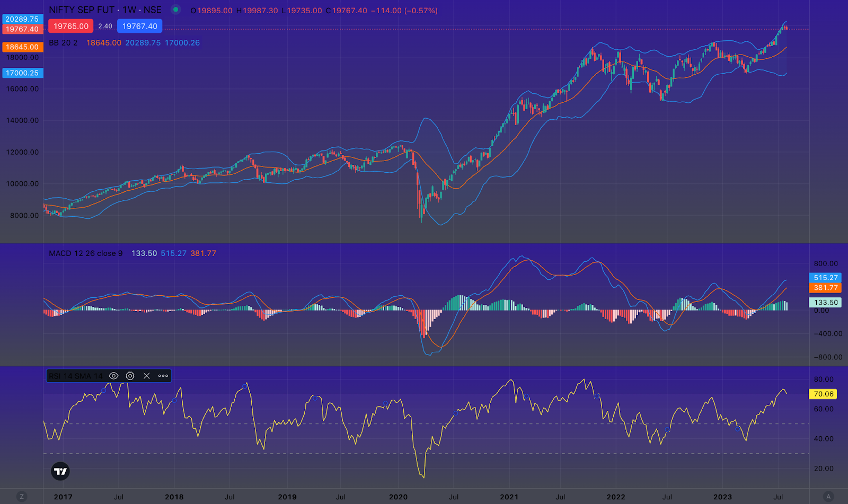Click 20289.75 in the BB legend

[143, 43]
